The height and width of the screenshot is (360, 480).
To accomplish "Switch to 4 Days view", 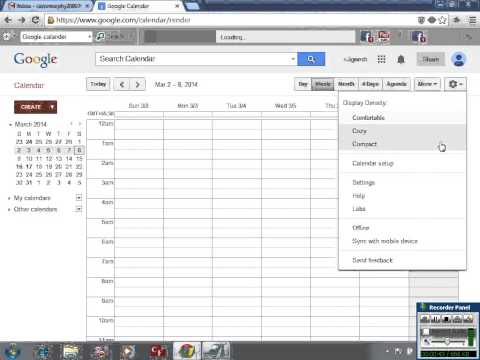I will click(x=370, y=84).
